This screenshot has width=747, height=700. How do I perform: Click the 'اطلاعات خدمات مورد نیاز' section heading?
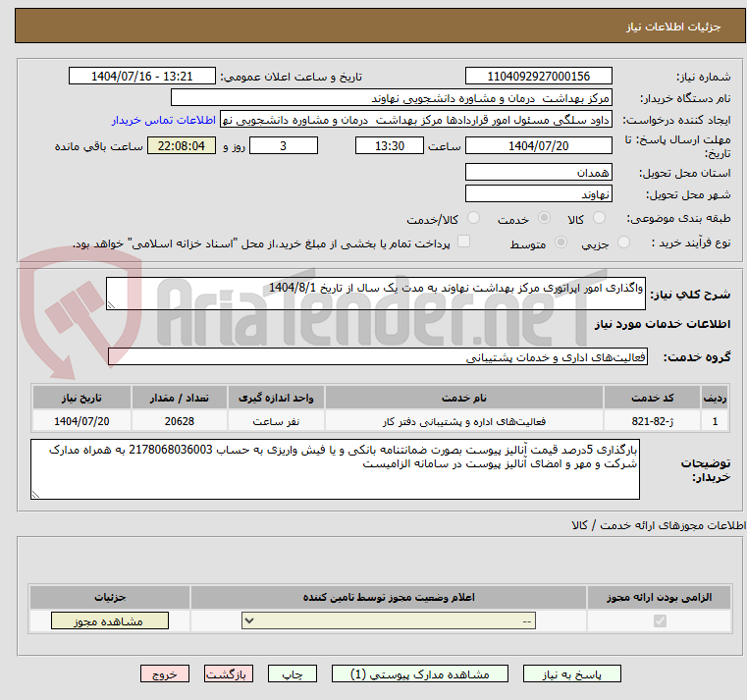[x=663, y=324]
